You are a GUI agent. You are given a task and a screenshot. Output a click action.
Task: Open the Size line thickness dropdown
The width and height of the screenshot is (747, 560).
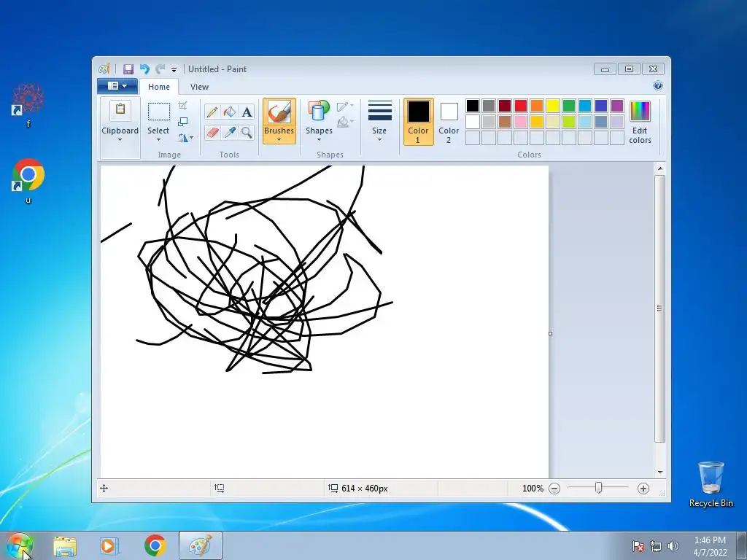point(379,120)
